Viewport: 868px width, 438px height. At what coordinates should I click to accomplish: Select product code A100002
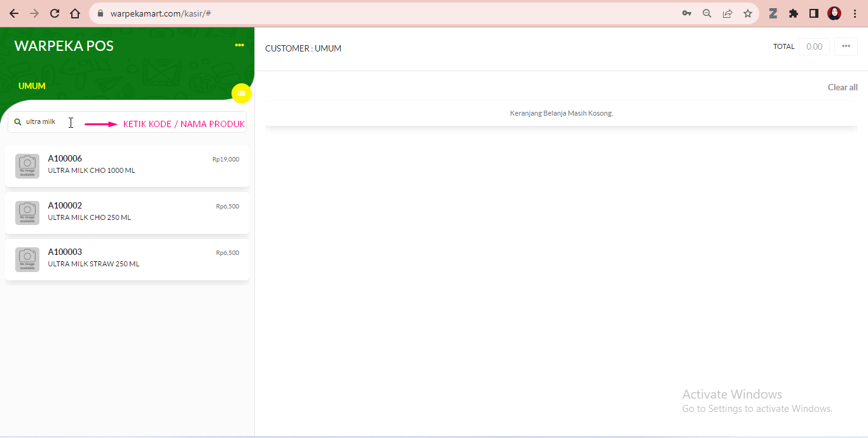pyautogui.click(x=65, y=205)
